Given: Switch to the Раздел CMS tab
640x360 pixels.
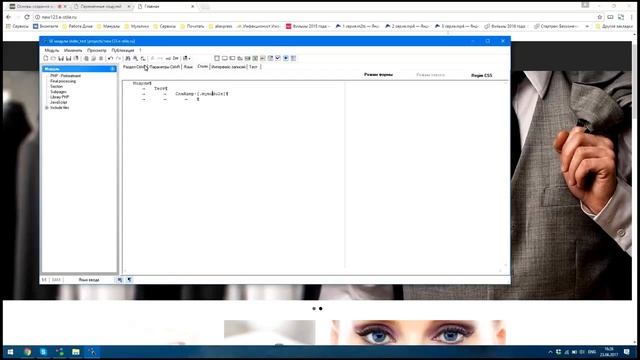Looking at the screenshot, I should [135, 67].
